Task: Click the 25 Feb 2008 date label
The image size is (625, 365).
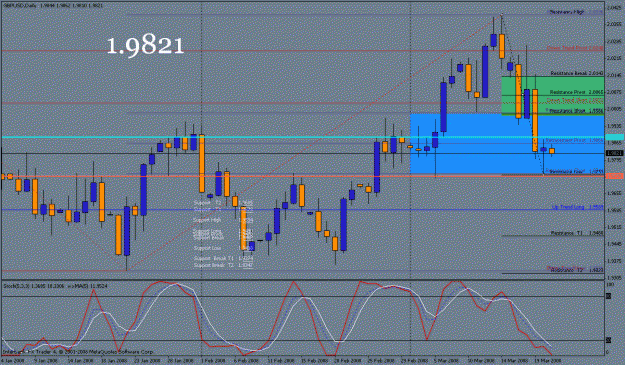Action: (x=380, y=360)
